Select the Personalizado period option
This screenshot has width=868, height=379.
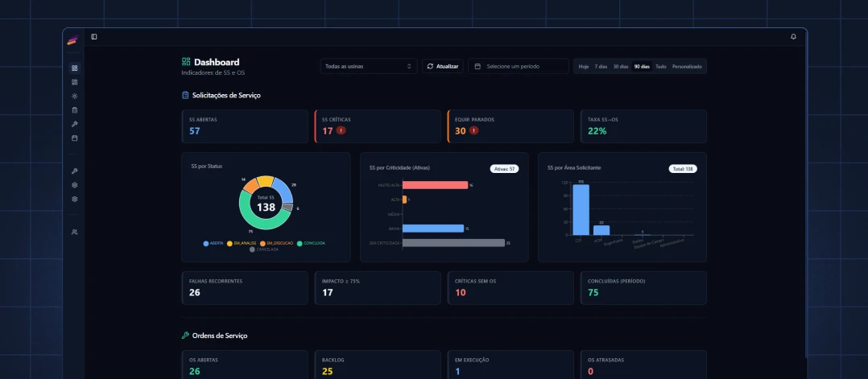(686, 67)
